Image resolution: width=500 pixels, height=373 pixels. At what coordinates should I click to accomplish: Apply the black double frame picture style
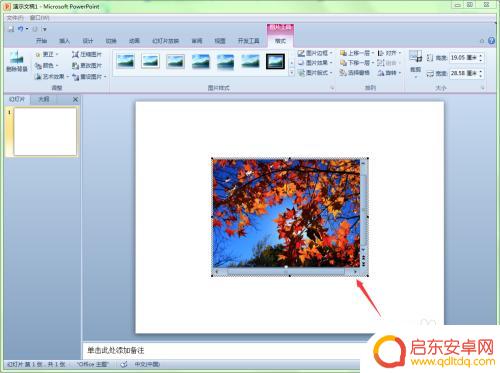[x=275, y=61]
